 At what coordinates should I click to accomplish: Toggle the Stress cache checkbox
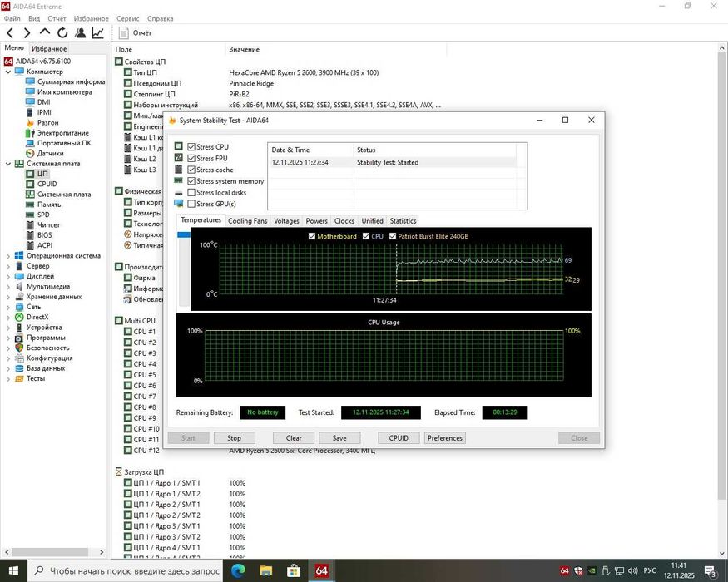tap(191, 170)
